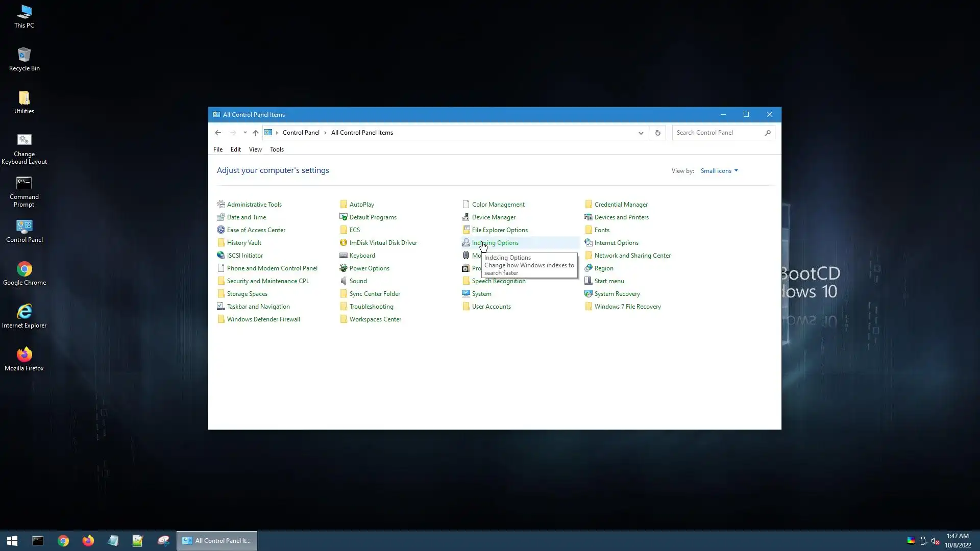Screen dimensions: 980x551
Task: Click the Refresh button in address bar
Action: (x=657, y=133)
